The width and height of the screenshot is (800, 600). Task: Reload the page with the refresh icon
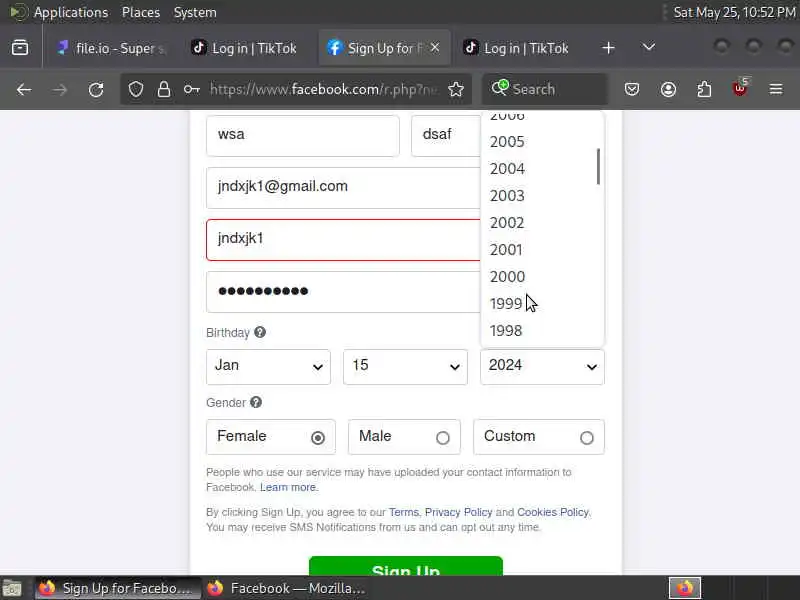(x=96, y=90)
